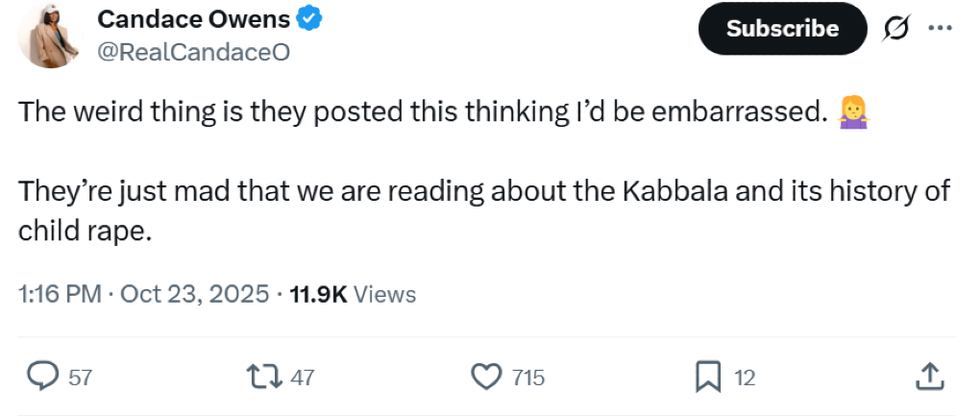Click the shrugging person emoji

852,113
